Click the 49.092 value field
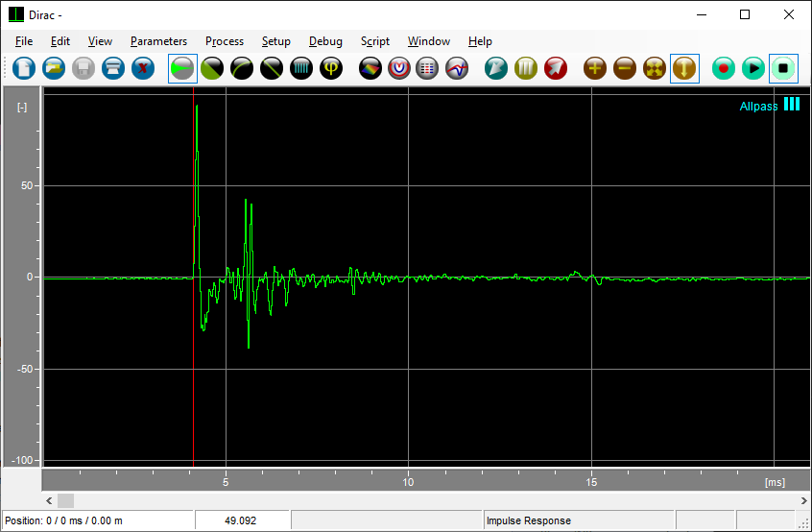The width and height of the screenshot is (812, 532). pos(242,520)
